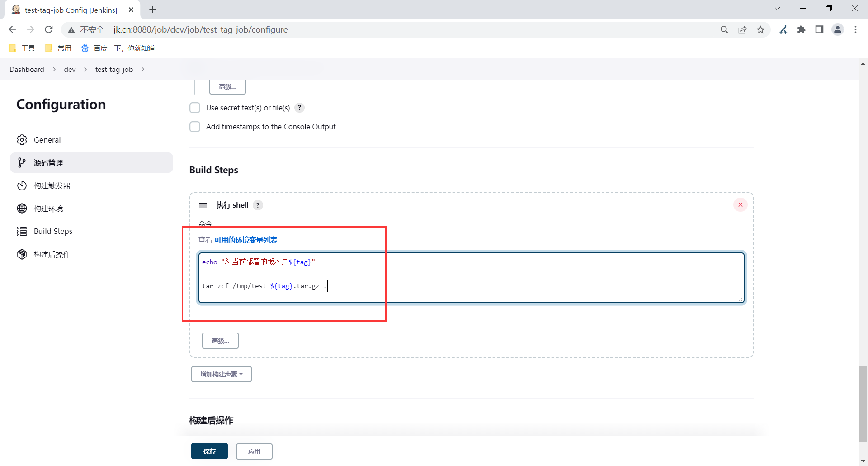This screenshot has width=868, height=466.
Task: Open the 百度一下，你就知道 bookmark
Action: click(118, 48)
